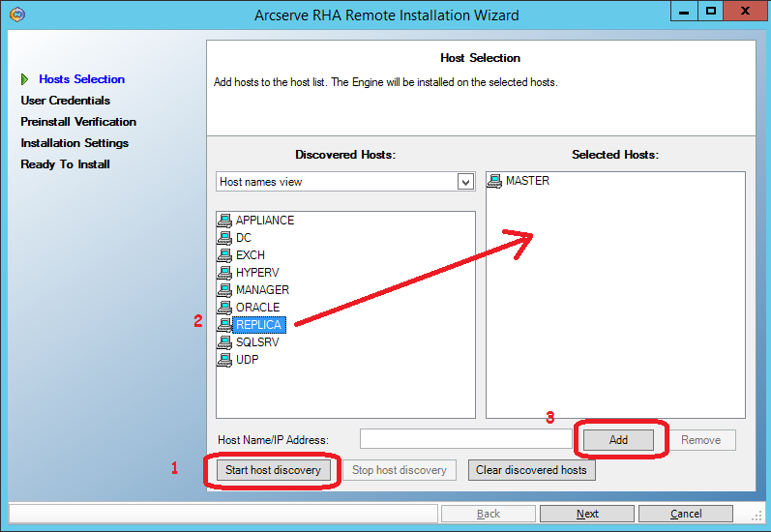Select the EXCH host

(251, 255)
